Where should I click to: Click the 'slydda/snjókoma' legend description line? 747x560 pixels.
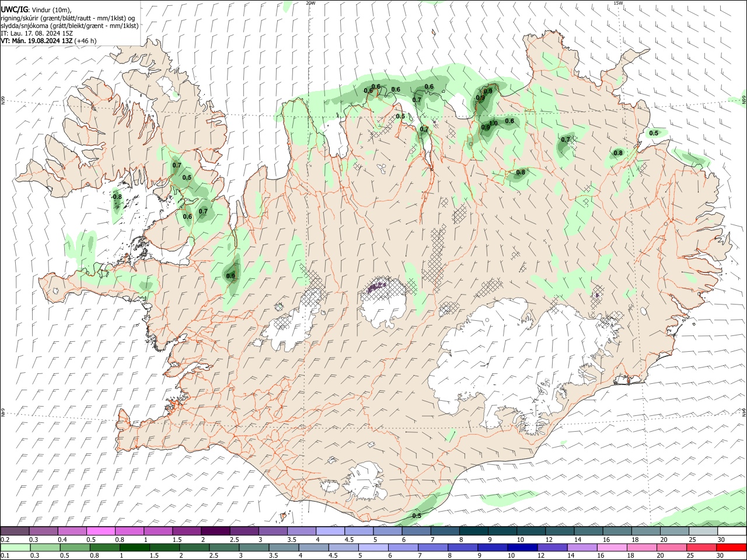[69, 25]
